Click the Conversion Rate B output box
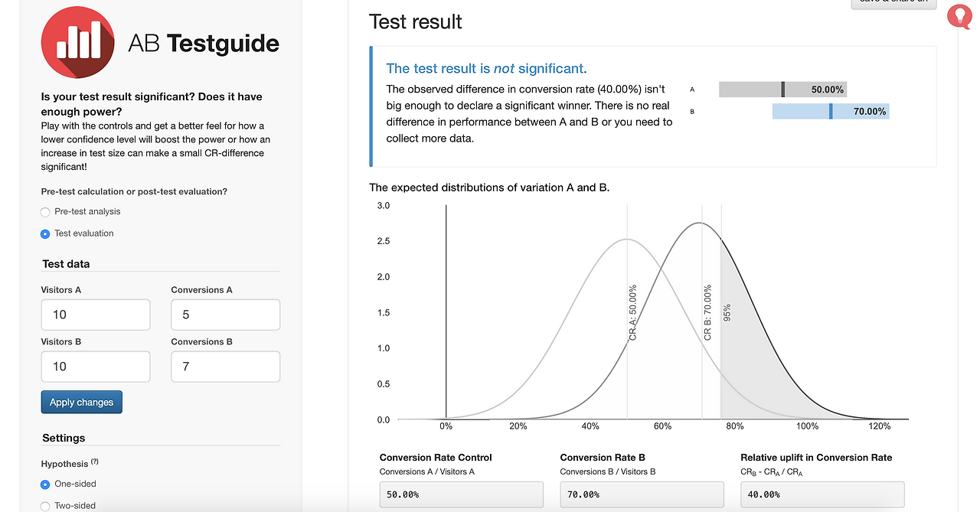This screenshot has width=980, height=512. [x=642, y=494]
